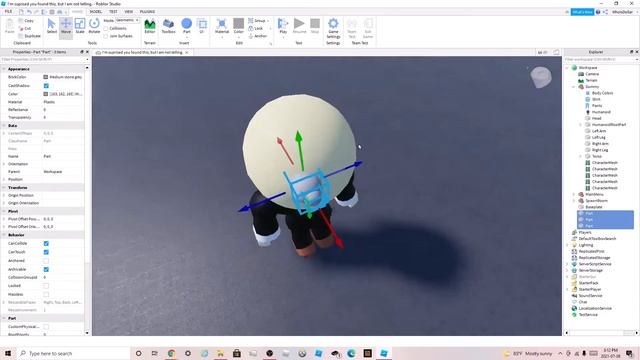This screenshot has width=640, height=360.
Task: Uncheck the Archivable property
Action: point(46,269)
